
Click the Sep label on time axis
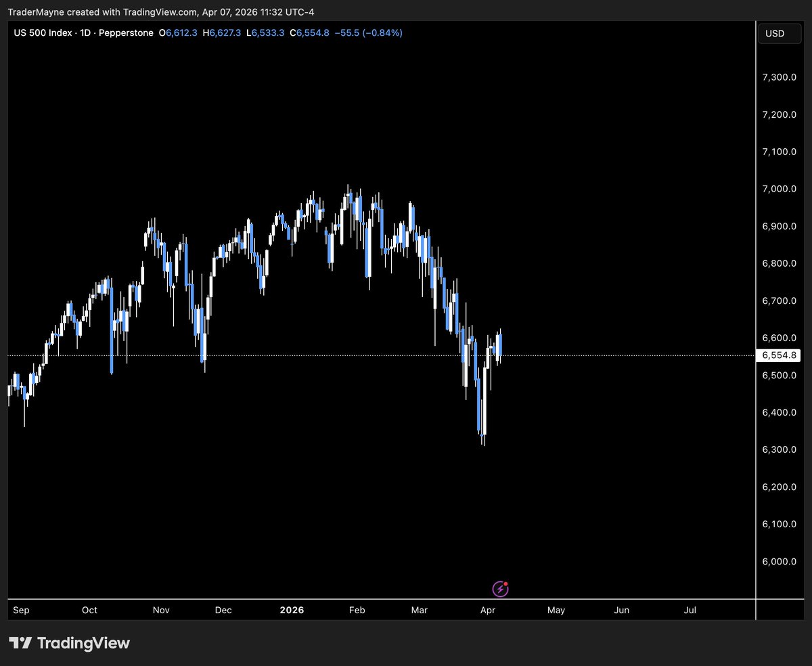point(21,610)
